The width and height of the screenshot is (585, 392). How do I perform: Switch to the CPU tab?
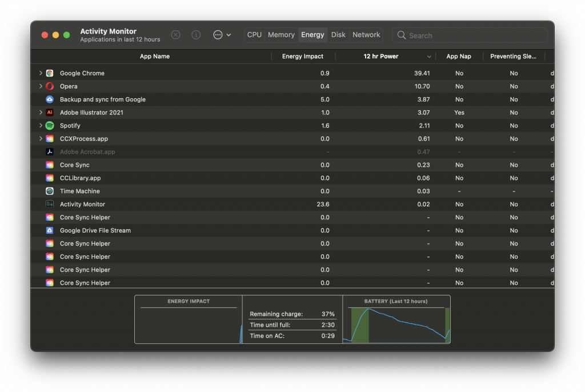tap(254, 35)
